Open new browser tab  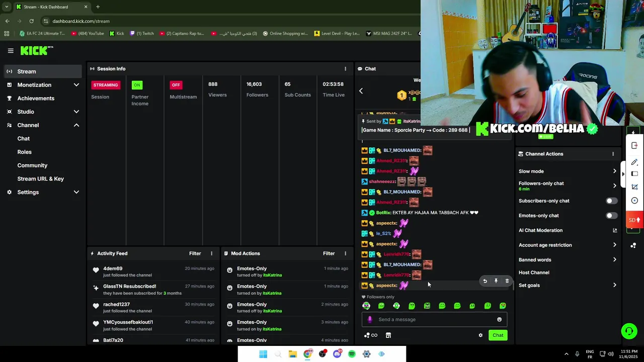tap(98, 7)
